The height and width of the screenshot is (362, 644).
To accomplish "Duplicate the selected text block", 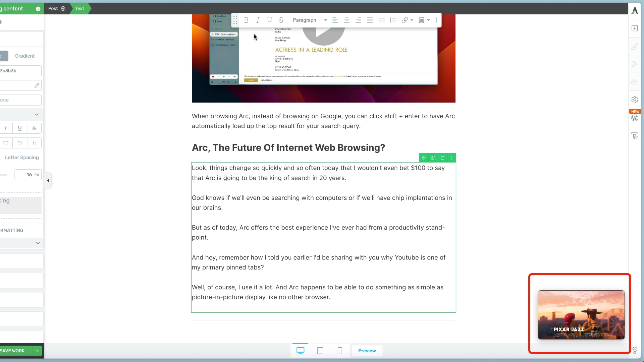I will click(433, 158).
